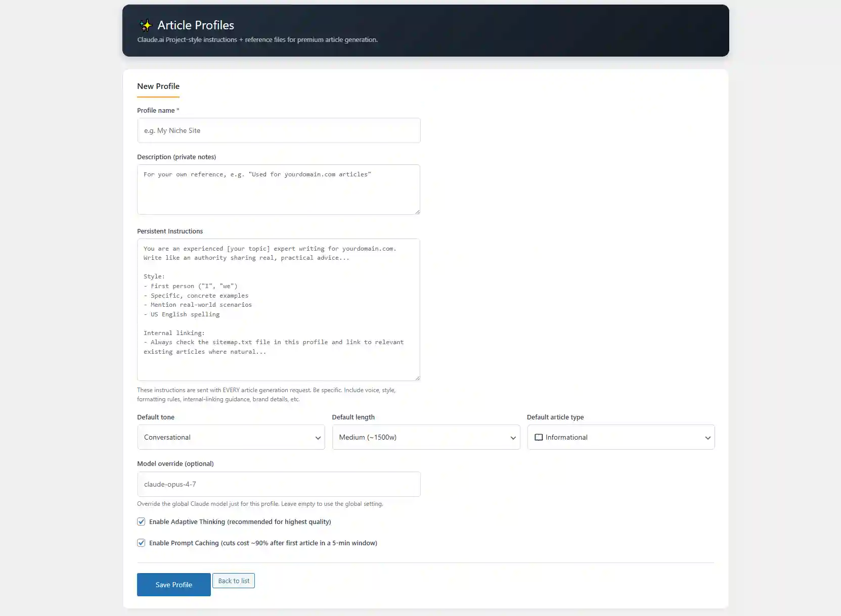841x616 pixels.
Task: Select the Medium ~1500w length option
Action: 425,437
